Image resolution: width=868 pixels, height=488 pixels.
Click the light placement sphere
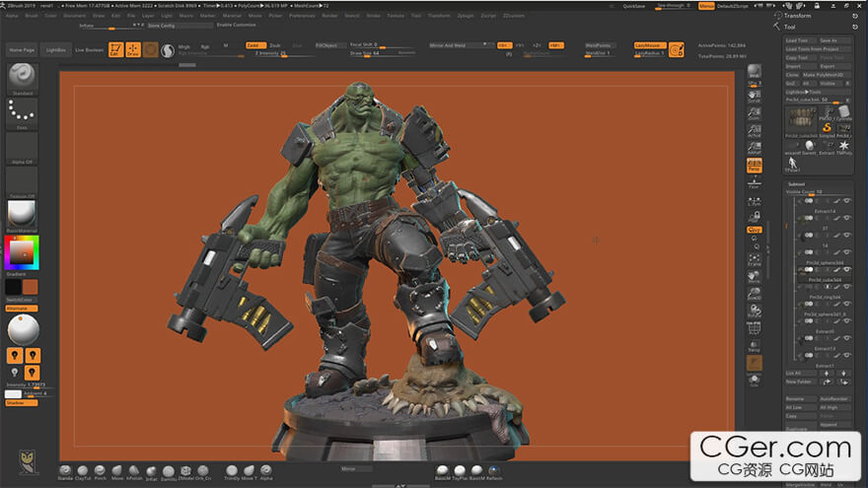point(23,329)
